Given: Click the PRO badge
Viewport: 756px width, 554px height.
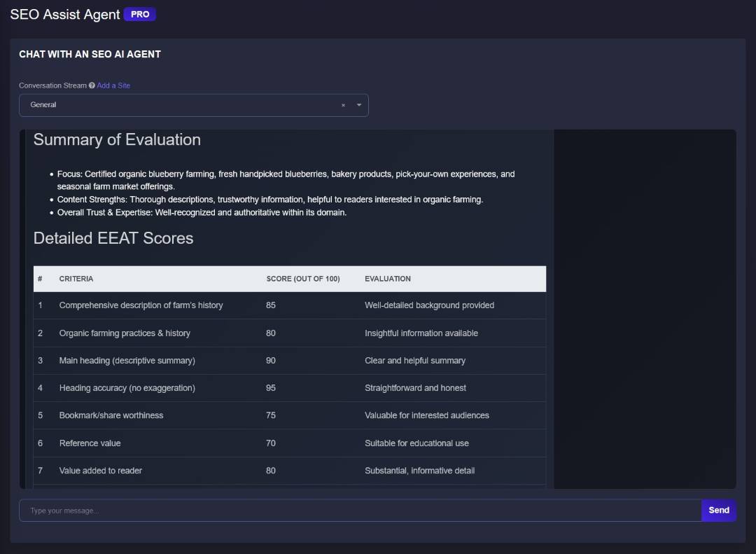Looking at the screenshot, I should pos(140,15).
